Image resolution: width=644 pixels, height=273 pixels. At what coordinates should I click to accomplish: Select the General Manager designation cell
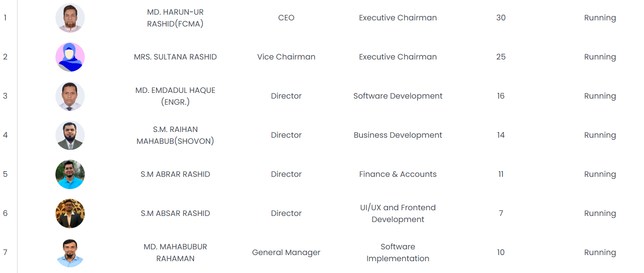point(286,253)
